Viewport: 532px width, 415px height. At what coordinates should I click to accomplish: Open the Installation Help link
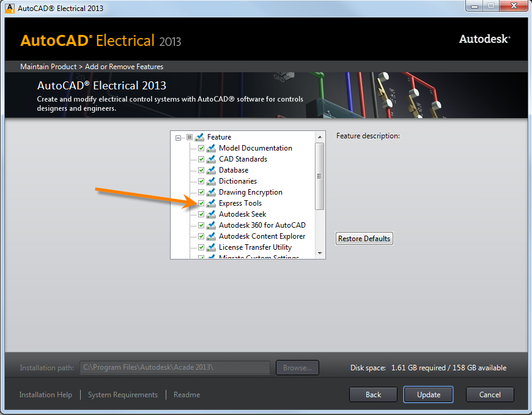(45, 395)
